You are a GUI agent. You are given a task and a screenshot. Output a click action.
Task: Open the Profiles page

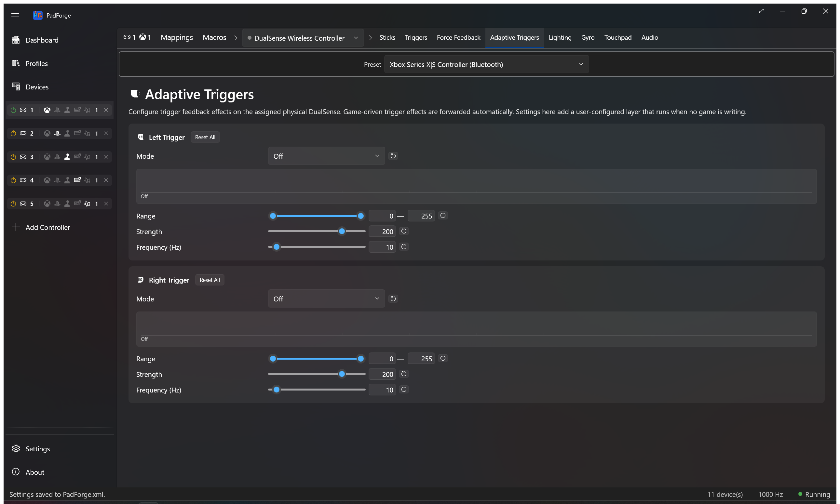tap(59, 63)
